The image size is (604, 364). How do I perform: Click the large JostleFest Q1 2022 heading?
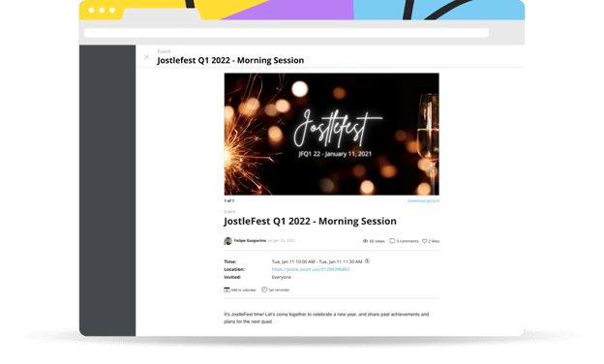pyautogui.click(x=310, y=221)
